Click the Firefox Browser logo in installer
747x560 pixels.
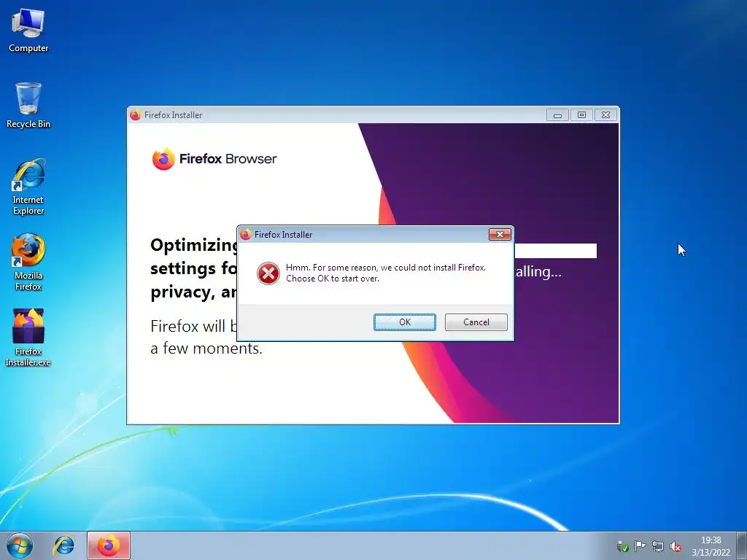[x=163, y=159]
